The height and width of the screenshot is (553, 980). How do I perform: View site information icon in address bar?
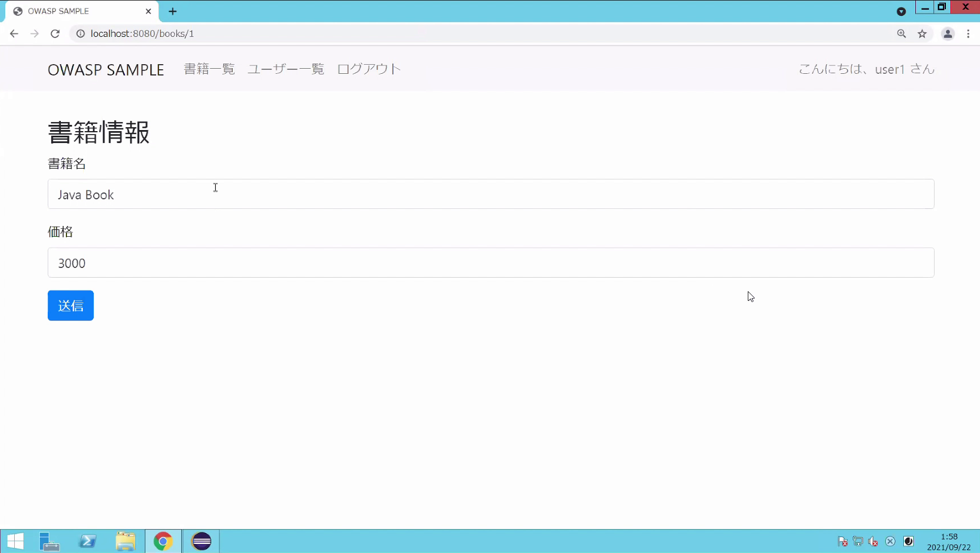pos(81,33)
